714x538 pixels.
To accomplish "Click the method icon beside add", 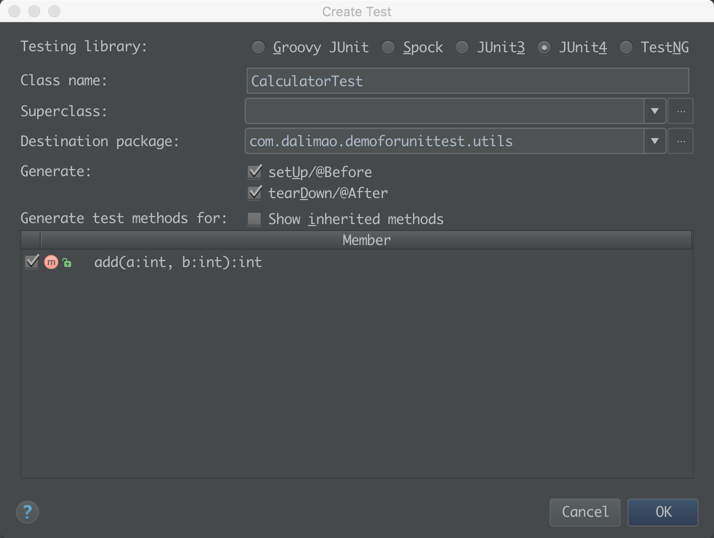I will (x=51, y=262).
